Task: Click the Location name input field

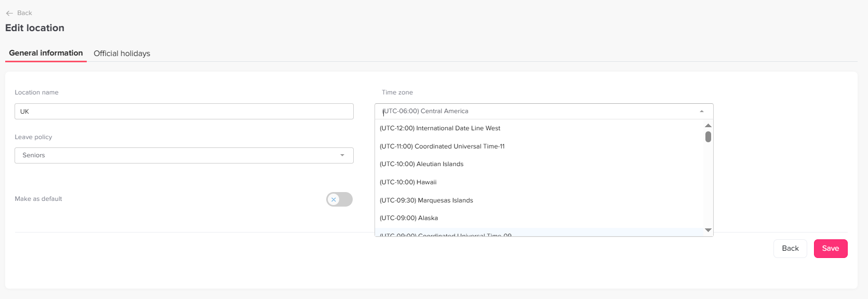Action: pyautogui.click(x=184, y=112)
